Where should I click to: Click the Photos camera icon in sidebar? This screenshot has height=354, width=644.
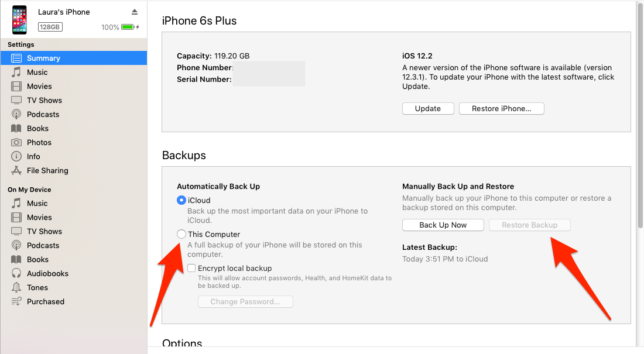pos(16,142)
